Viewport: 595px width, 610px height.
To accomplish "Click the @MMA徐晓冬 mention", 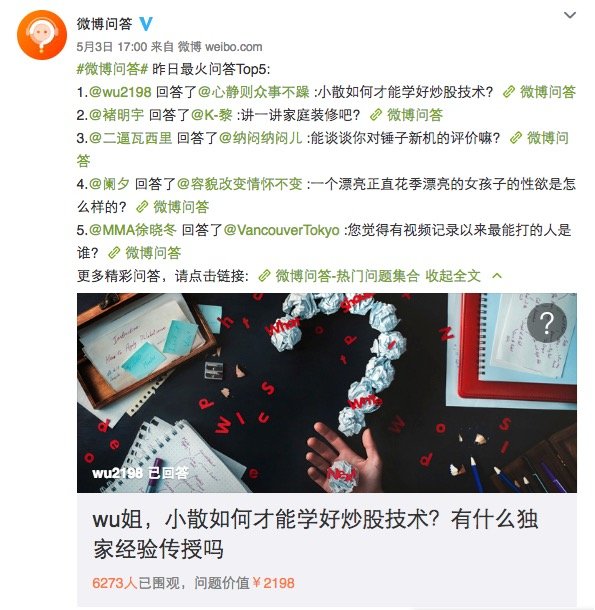I will tap(133, 230).
